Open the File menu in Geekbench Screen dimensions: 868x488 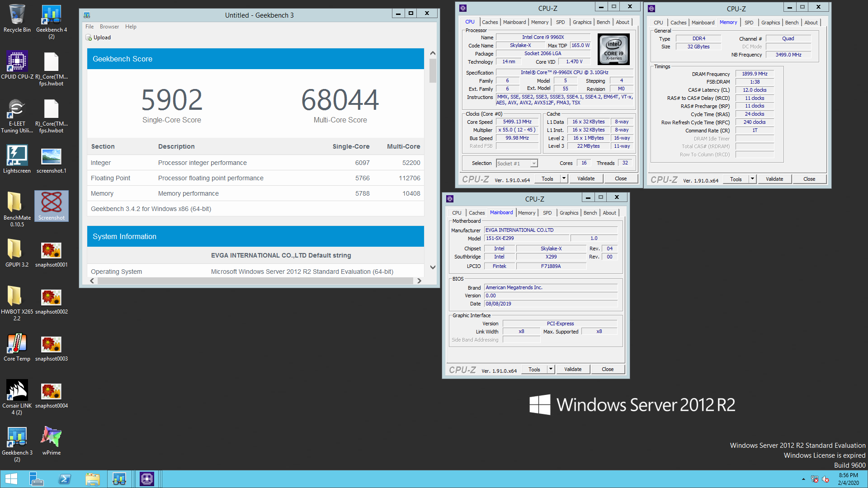click(90, 27)
